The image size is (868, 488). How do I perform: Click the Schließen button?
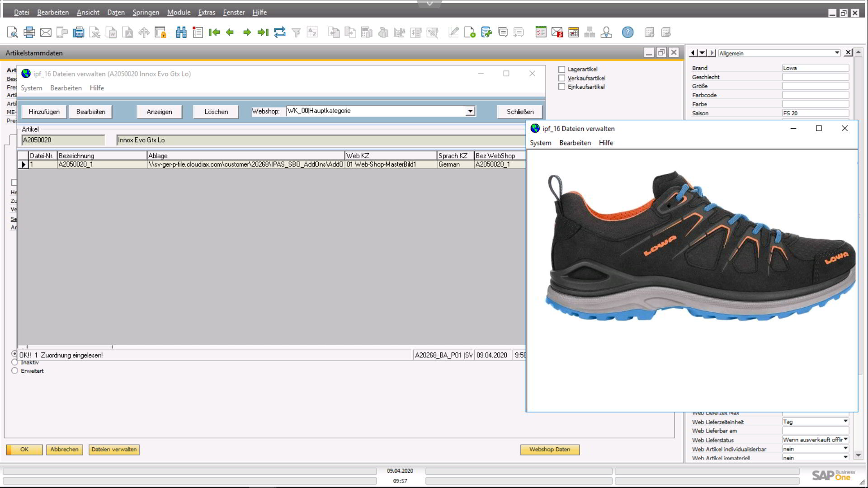pyautogui.click(x=520, y=112)
